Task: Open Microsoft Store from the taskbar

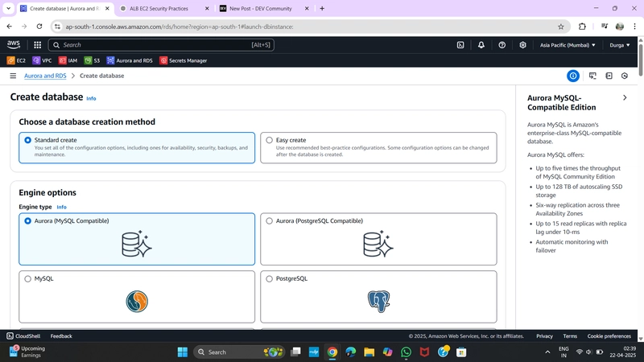Action: click(x=461, y=352)
